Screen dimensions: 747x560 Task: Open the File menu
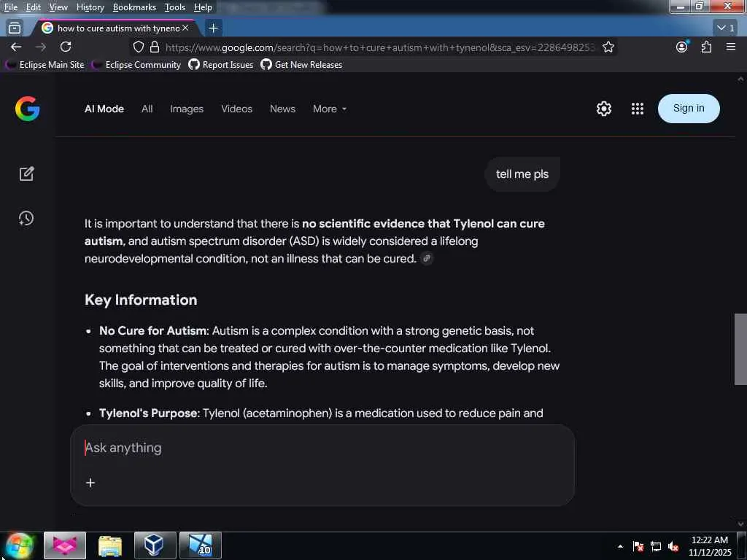[10, 7]
